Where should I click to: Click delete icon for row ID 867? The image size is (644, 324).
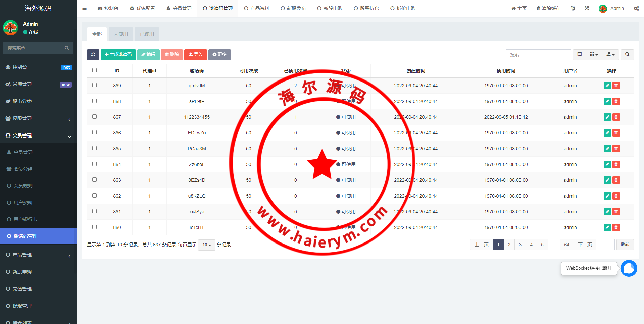(x=616, y=117)
